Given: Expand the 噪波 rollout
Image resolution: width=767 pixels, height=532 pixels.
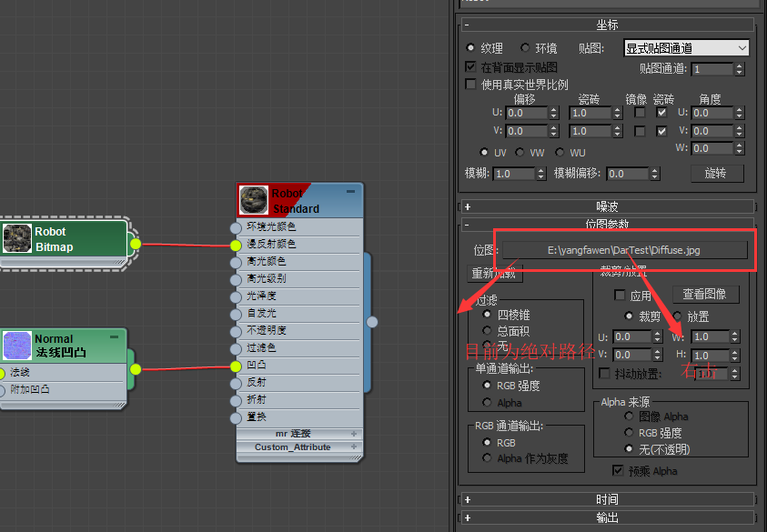Looking at the screenshot, I should 607,206.
